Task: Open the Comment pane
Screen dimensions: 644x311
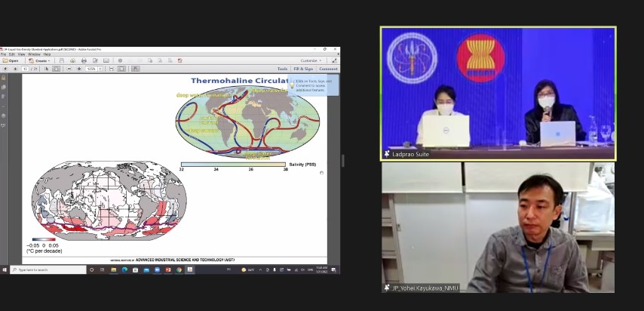Action: tap(328, 69)
